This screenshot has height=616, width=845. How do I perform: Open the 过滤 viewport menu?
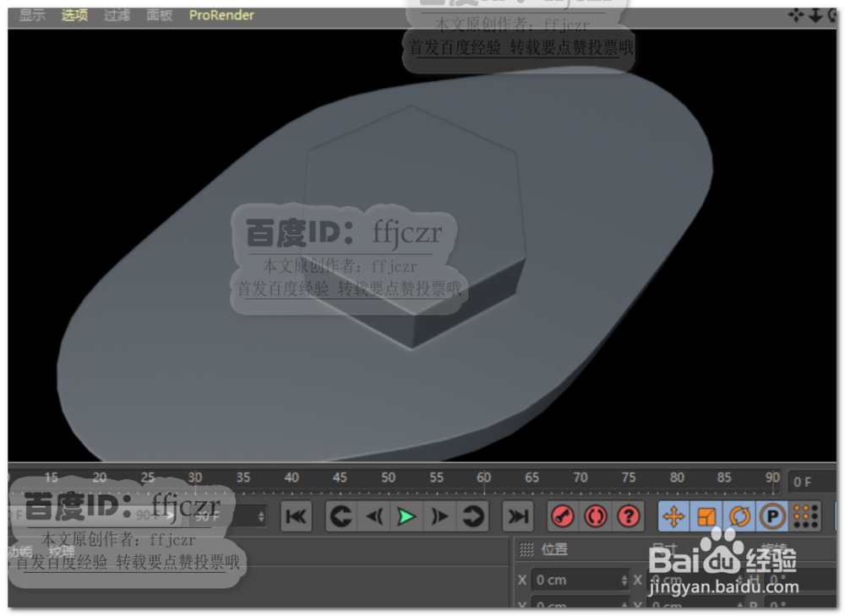(117, 15)
